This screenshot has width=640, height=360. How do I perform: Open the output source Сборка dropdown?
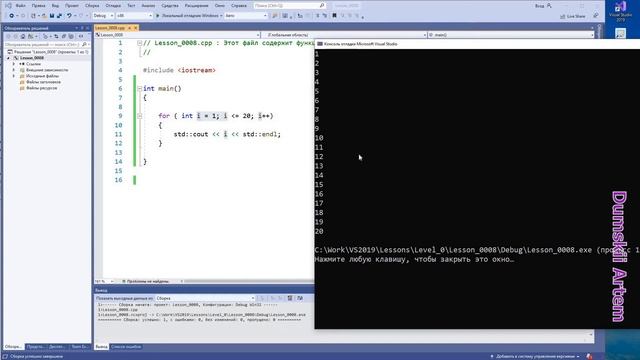tap(205, 298)
